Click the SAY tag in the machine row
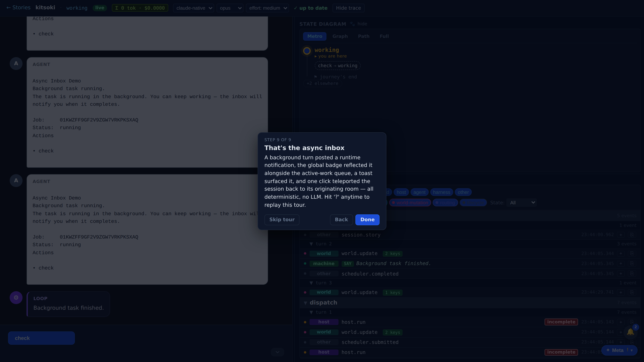The width and height of the screenshot is (644, 362). [347, 264]
